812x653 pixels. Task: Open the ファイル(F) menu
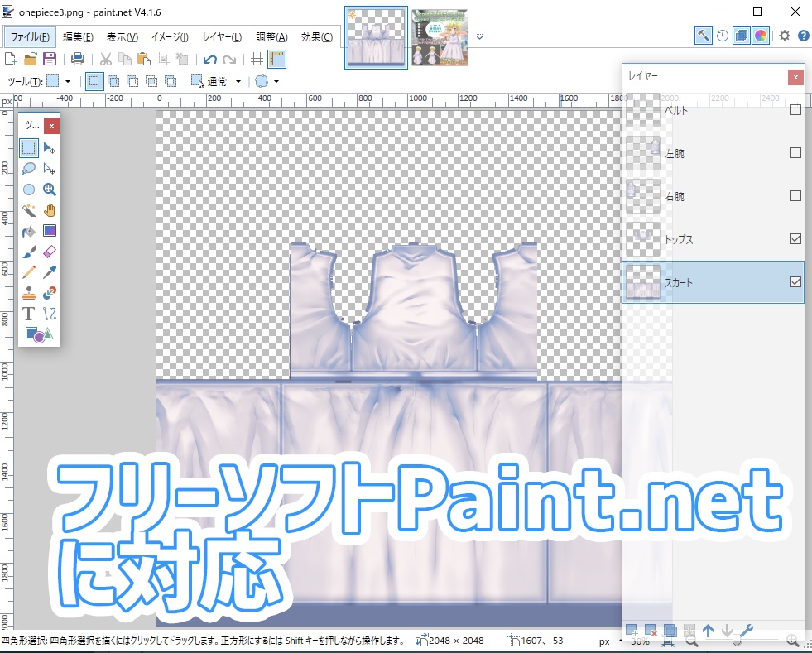[x=30, y=36]
